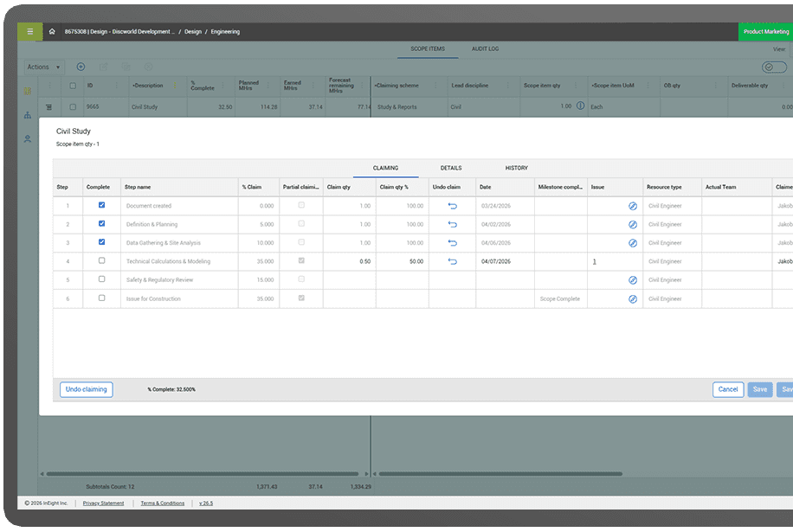Open the Actions dropdown
This screenshot has height=532, width=793.
coord(43,67)
